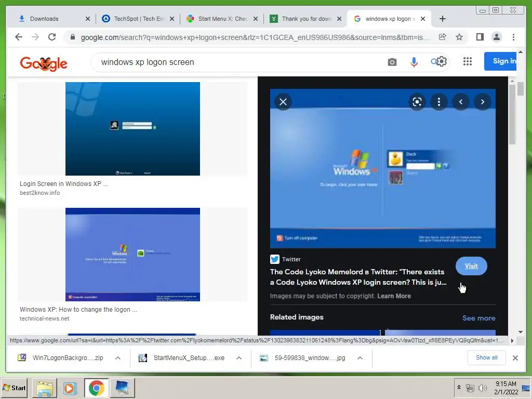Share this page icon in address bar
Screen dimensions: 532x399
coord(442,37)
